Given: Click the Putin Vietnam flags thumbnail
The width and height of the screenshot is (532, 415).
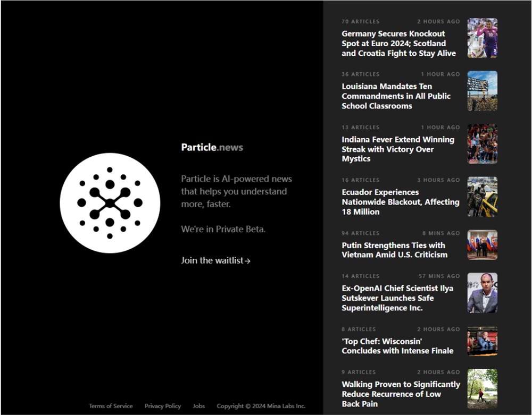Looking at the screenshot, I should coord(482,244).
